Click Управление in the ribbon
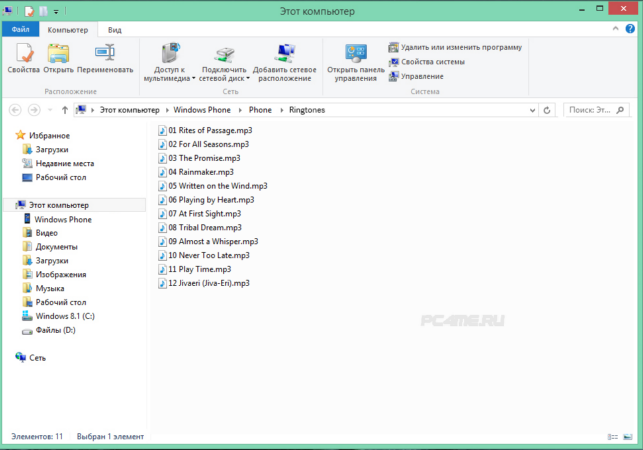643x450 pixels. point(416,76)
